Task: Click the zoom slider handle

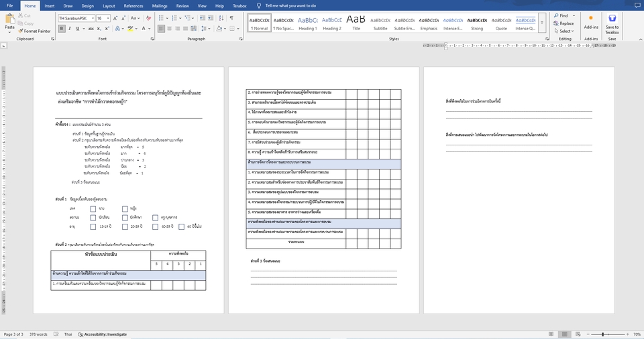Action: pos(602,334)
